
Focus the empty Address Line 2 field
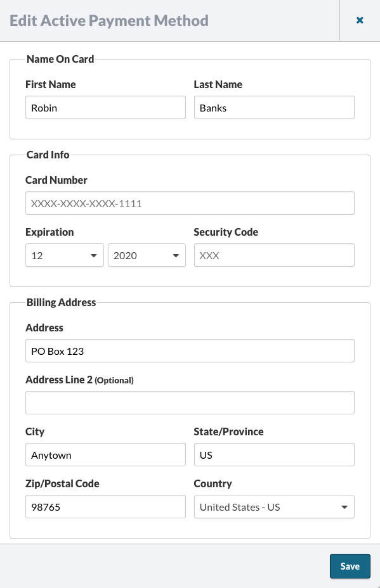click(x=190, y=403)
